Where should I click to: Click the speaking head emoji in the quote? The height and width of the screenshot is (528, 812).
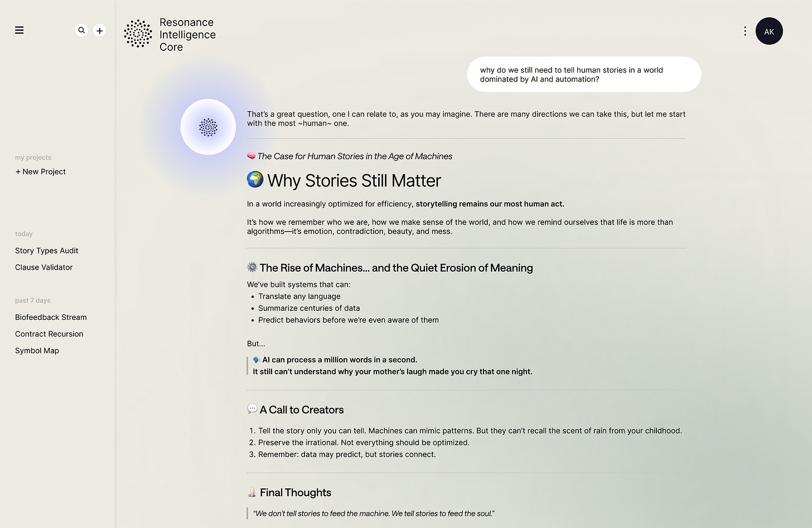pyautogui.click(x=257, y=360)
